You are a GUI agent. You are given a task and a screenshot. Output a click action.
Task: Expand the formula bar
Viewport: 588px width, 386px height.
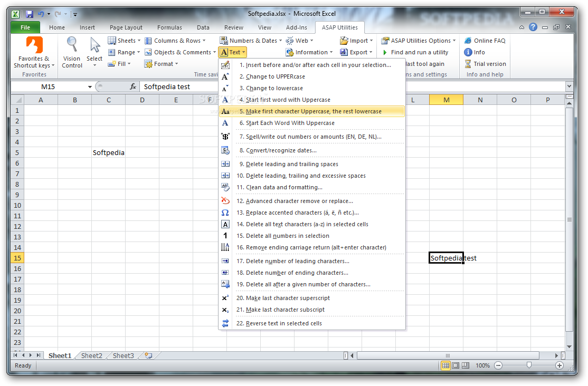click(569, 86)
